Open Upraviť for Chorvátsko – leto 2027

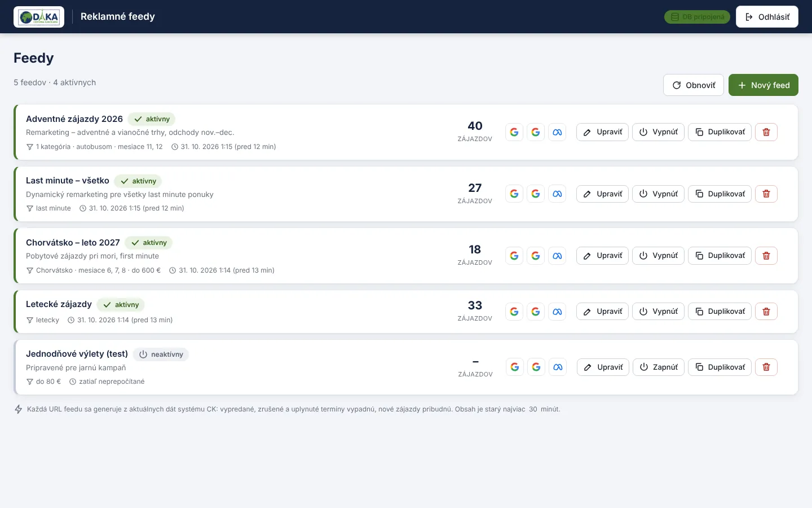pos(602,256)
